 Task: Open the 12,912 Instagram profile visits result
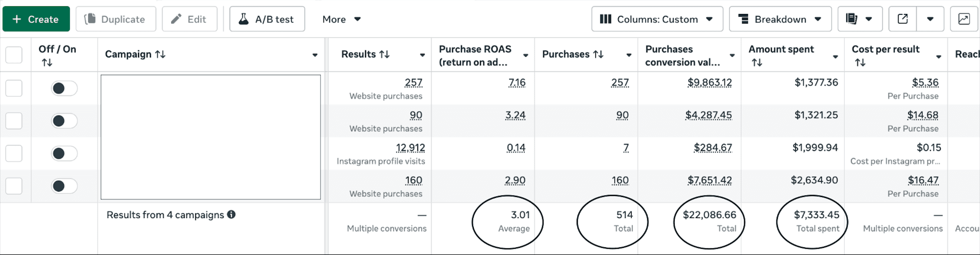[x=410, y=148]
